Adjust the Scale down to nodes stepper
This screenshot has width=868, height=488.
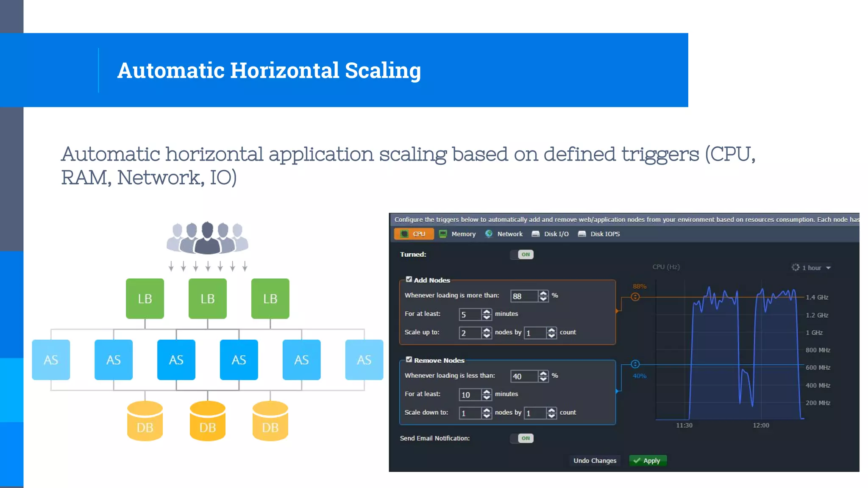[487, 413]
